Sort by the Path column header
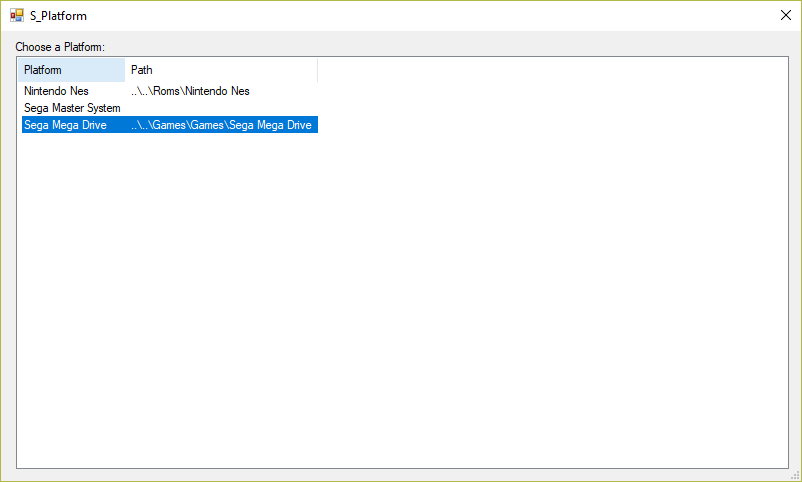 point(221,70)
